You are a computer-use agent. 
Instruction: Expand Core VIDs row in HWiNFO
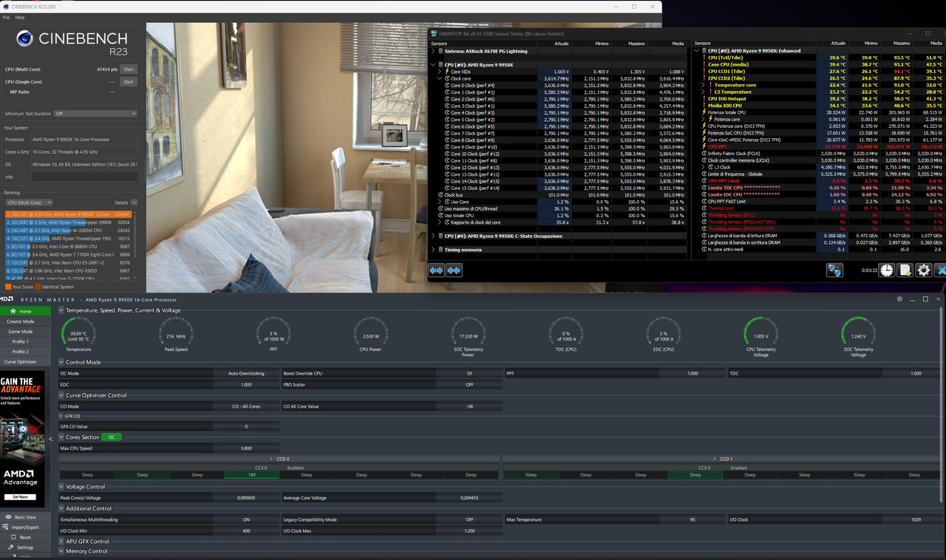click(x=440, y=72)
